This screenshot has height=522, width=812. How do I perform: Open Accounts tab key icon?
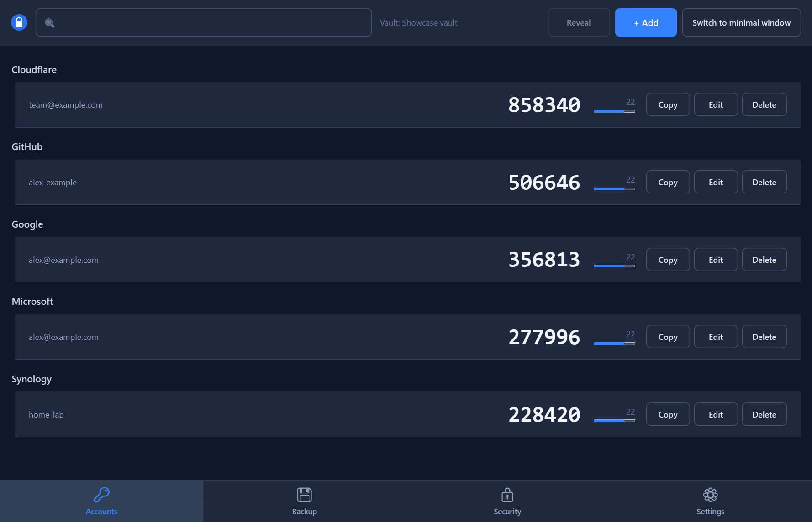(101, 495)
